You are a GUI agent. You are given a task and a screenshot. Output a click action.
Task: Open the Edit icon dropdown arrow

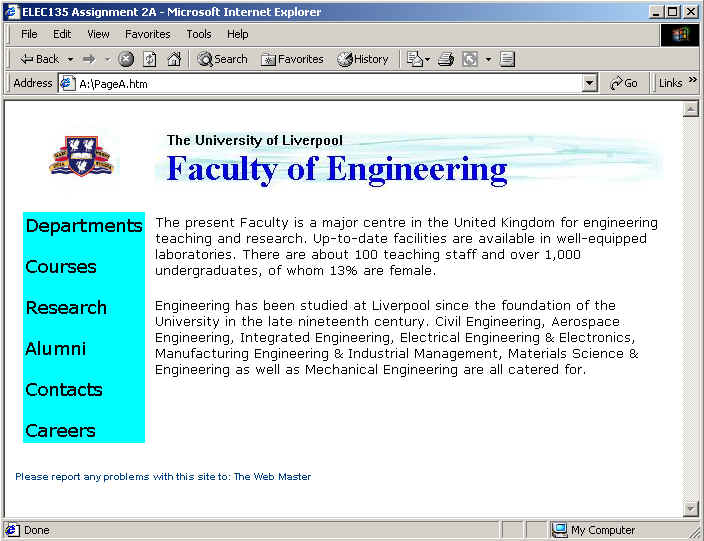tap(488, 59)
